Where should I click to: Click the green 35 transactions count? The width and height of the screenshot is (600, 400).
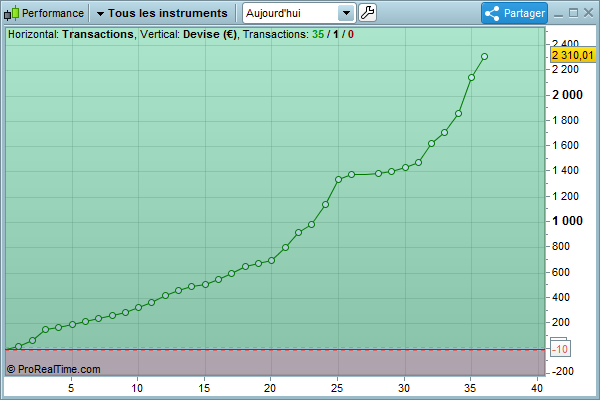[318, 34]
